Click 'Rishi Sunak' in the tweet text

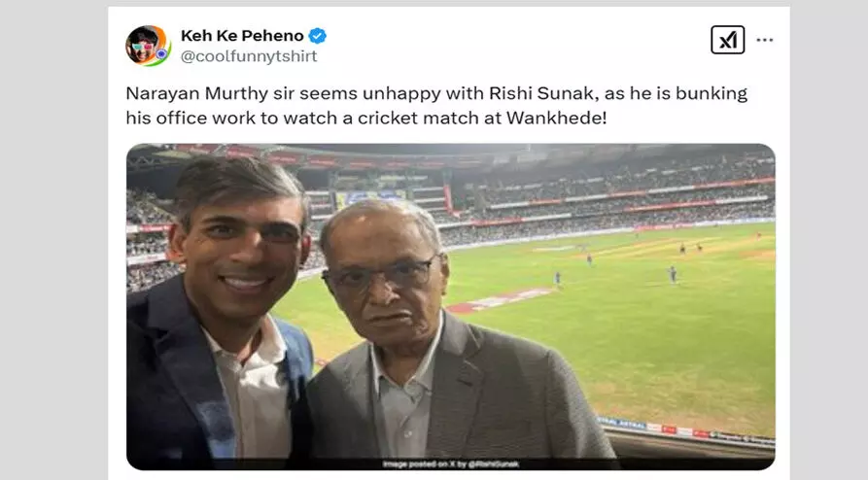479,93
